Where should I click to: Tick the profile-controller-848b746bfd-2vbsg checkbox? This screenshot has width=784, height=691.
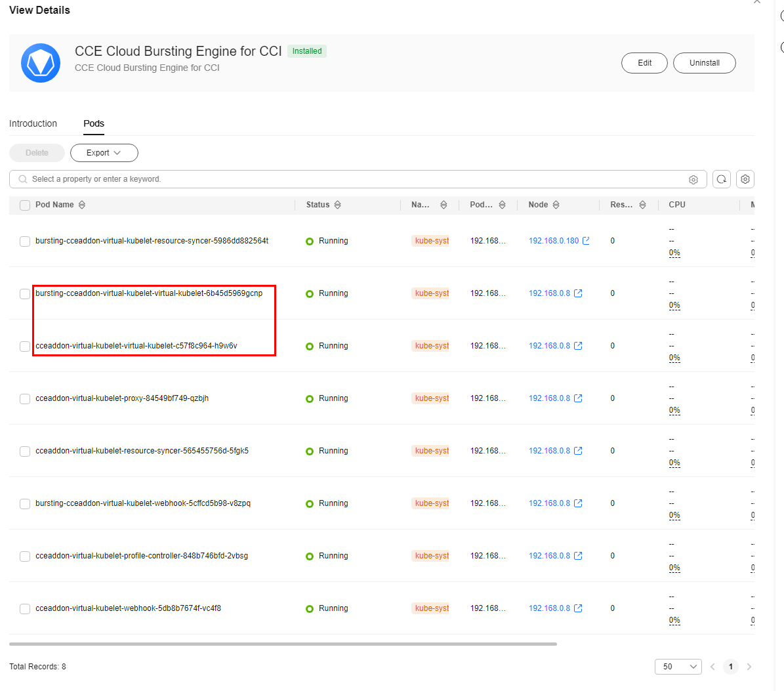tap(25, 556)
